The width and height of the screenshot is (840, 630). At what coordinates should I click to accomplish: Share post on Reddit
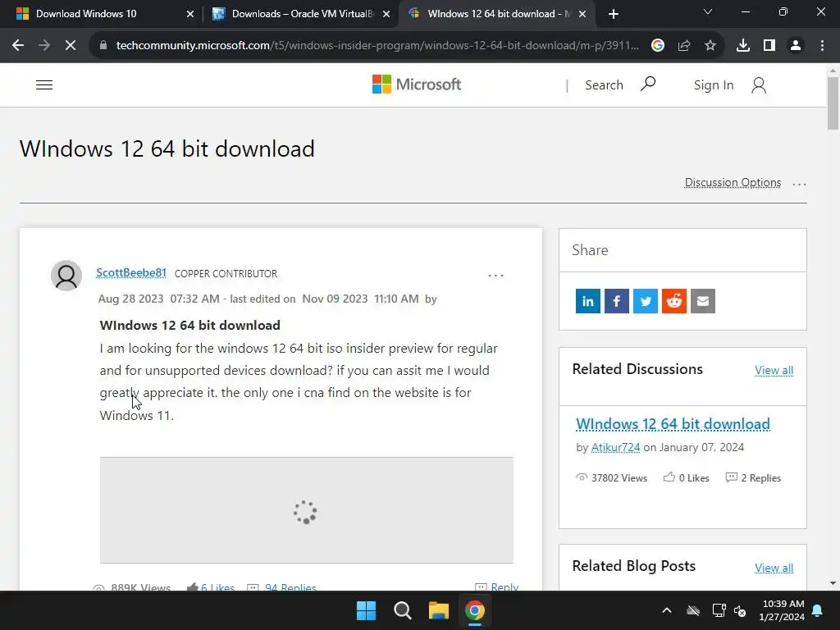pos(674,301)
